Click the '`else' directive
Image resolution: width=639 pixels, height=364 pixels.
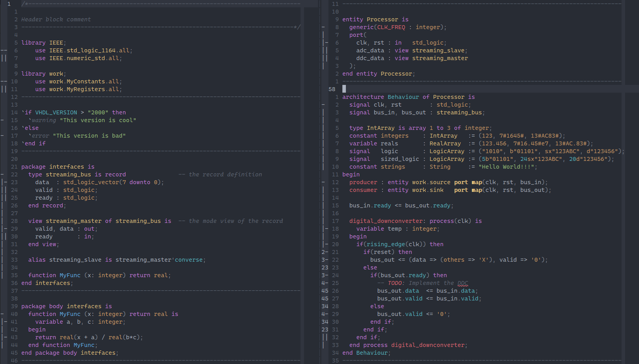(30, 128)
